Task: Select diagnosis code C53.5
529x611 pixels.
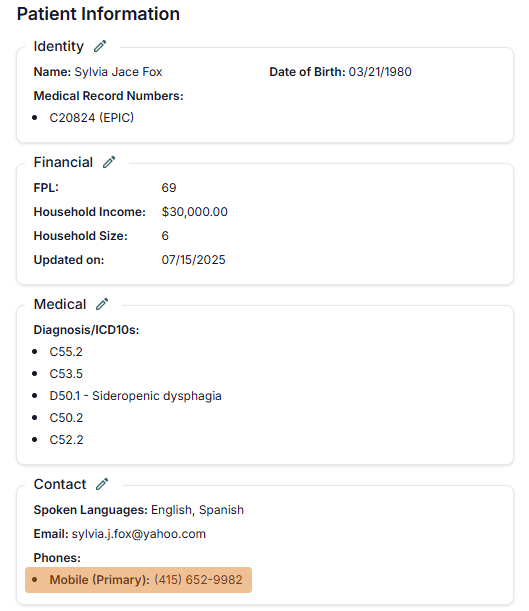Action: (x=66, y=374)
